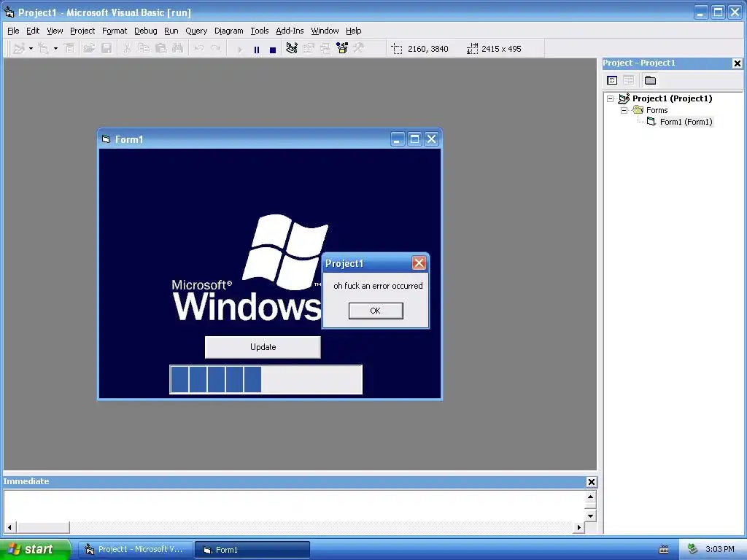
Task: Click the Start run arrow icon
Action: pyautogui.click(x=240, y=49)
